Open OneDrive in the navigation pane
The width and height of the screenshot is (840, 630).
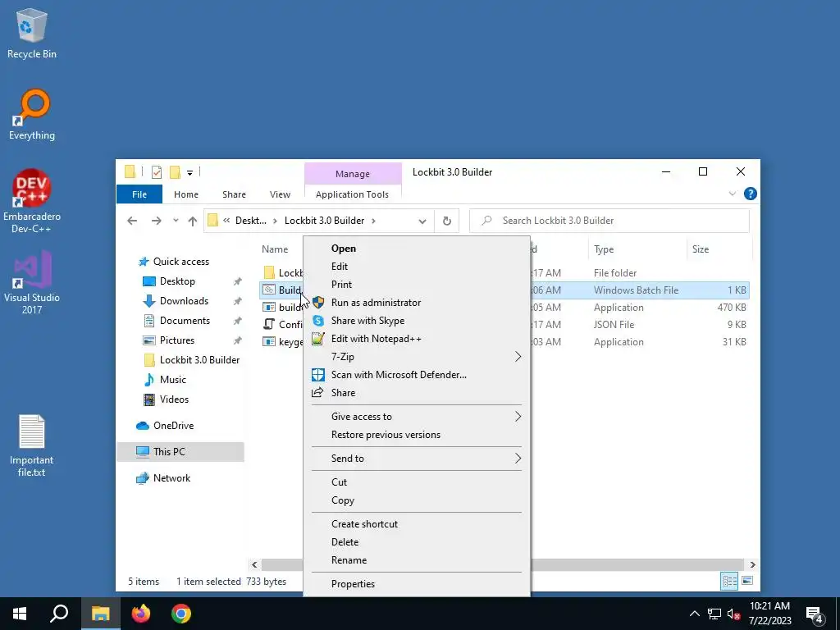click(173, 426)
